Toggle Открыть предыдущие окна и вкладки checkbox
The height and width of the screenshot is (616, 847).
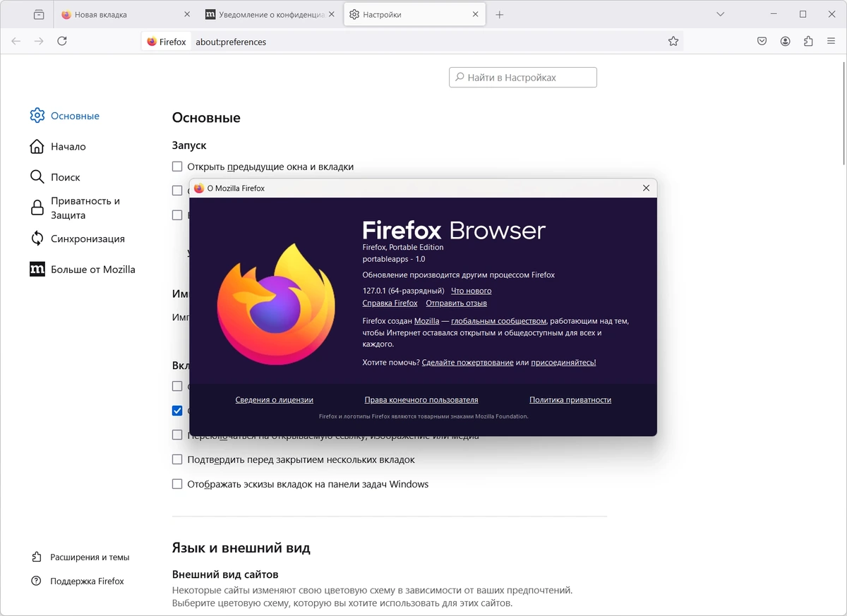pyautogui.click(x=177, y=167)
